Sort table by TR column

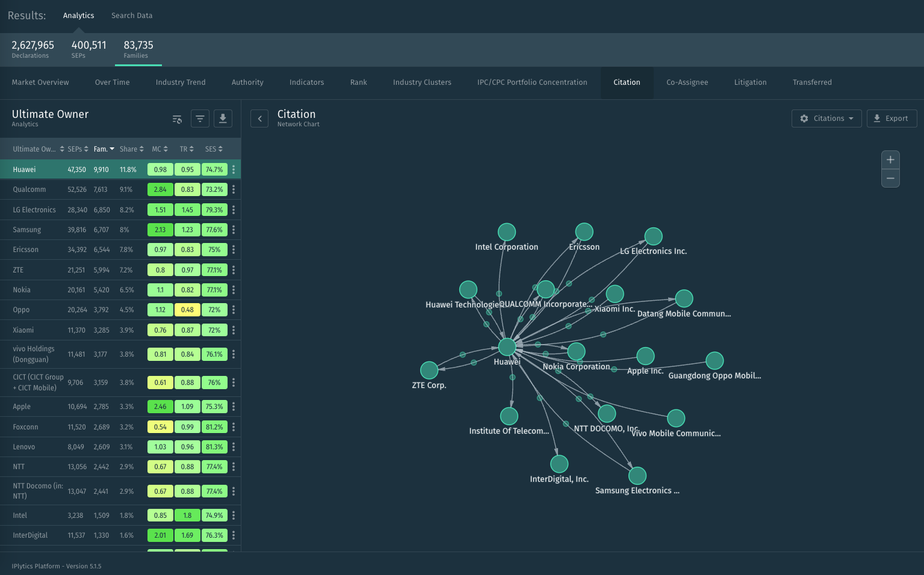click(187, 149)
